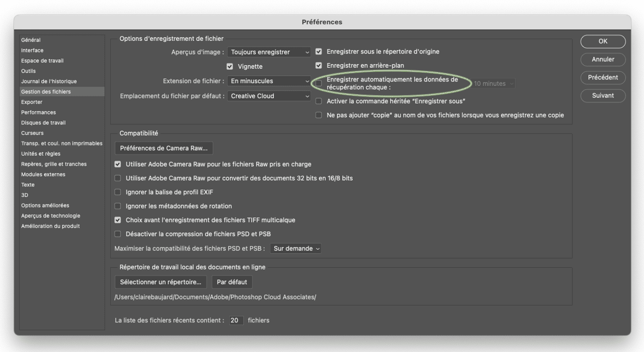
Task: Enable Ignorer les métadonnées de rotation
Action: 118,206
